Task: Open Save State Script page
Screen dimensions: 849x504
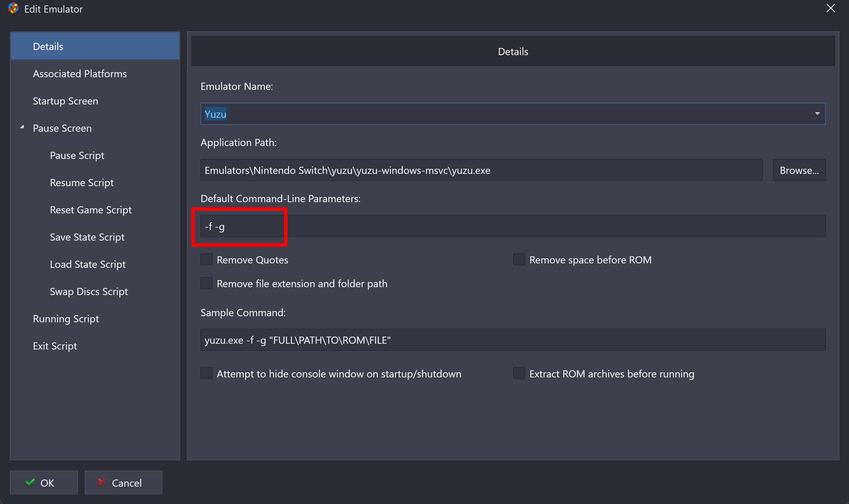Action: [87, 237]
